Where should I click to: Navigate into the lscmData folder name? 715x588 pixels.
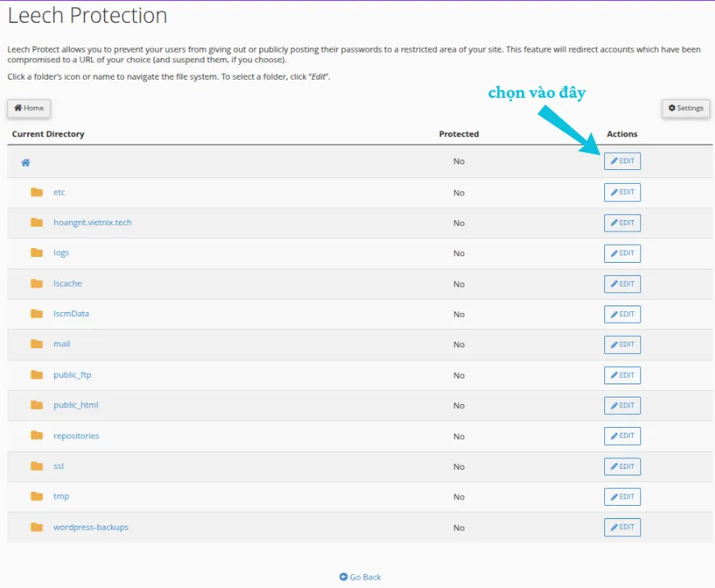click(71, 314)
